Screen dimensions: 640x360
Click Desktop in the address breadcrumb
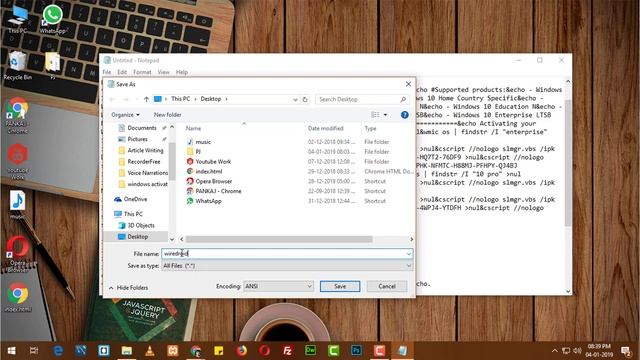coord(211,99)
